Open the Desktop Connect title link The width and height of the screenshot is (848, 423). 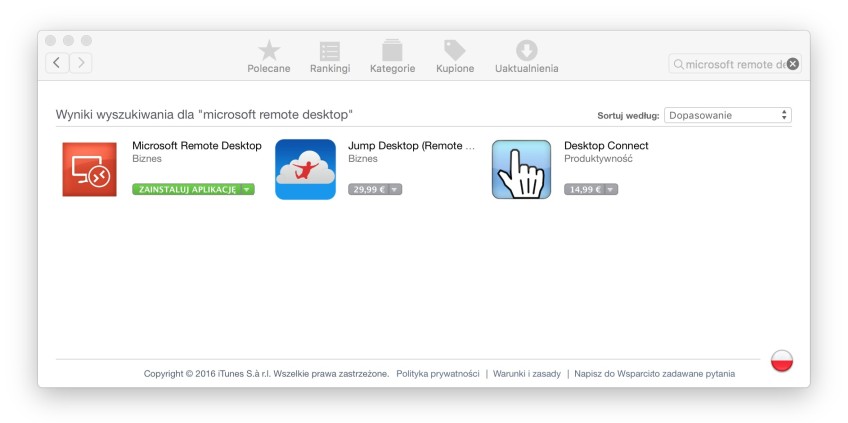tap(606, 146)
